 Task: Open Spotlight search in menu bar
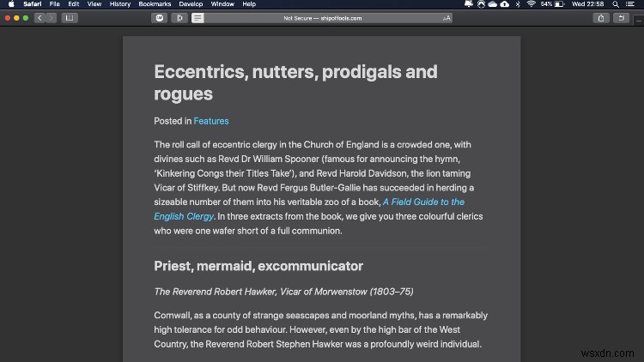615,4
